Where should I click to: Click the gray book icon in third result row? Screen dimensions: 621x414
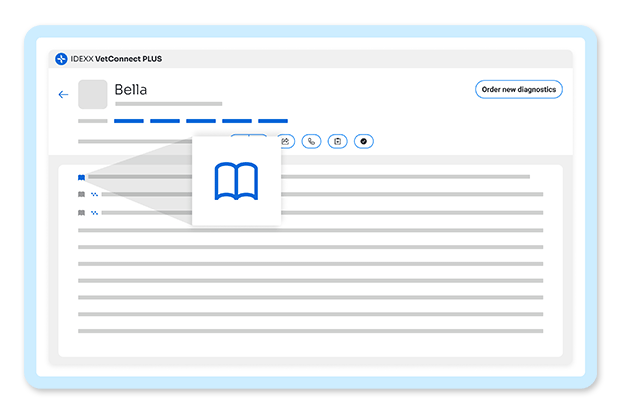point(81,213)
